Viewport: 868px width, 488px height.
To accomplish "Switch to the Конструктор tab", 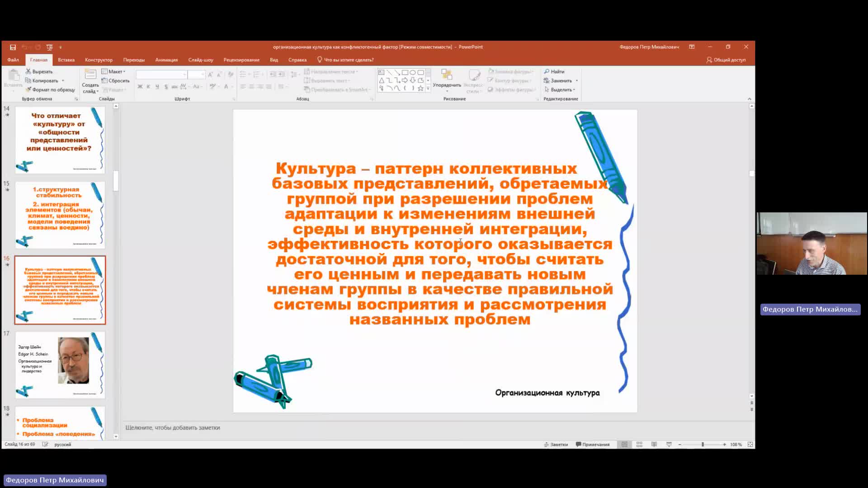I will pyautogui.click(x=99, y=60).
